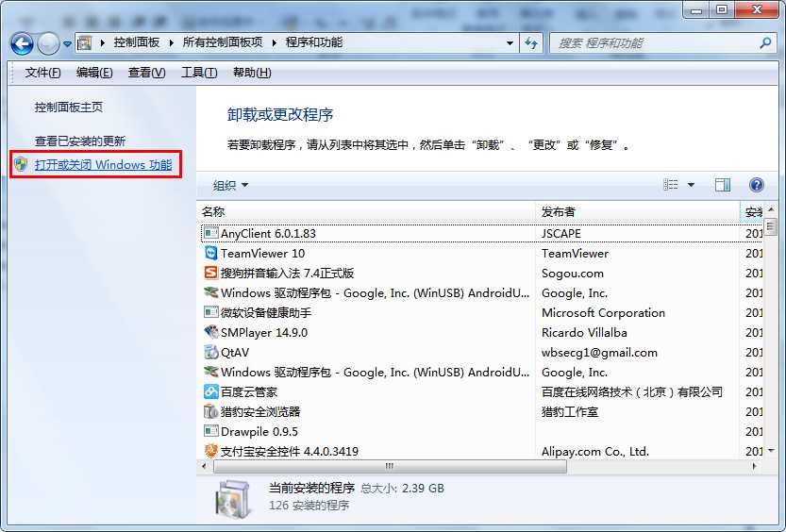Image resolution: width=786 pixels, height=532 pixels.
Task: Click publisher wbsecg1@gmail.com cell
Action: [599, 352]
